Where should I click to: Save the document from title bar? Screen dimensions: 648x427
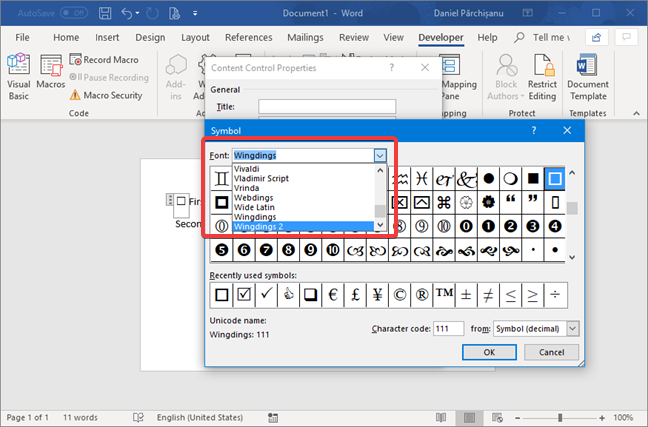click(x=105, y=13)
